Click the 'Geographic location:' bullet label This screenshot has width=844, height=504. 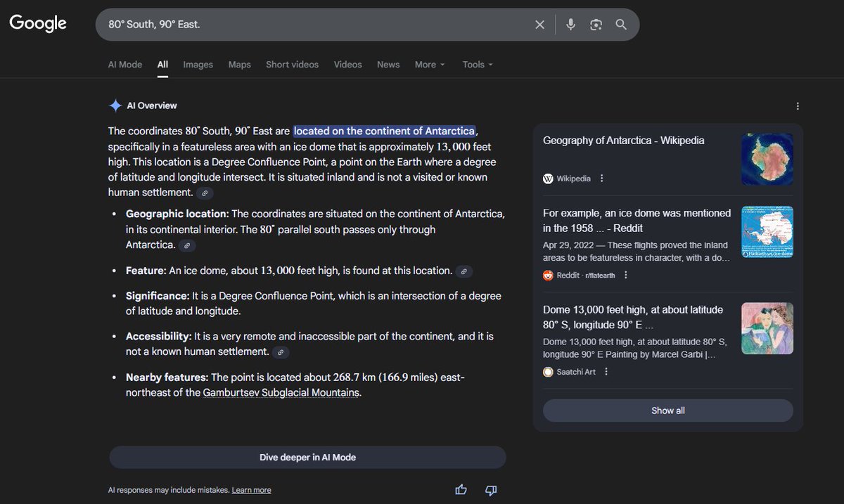tap(177, 214)
